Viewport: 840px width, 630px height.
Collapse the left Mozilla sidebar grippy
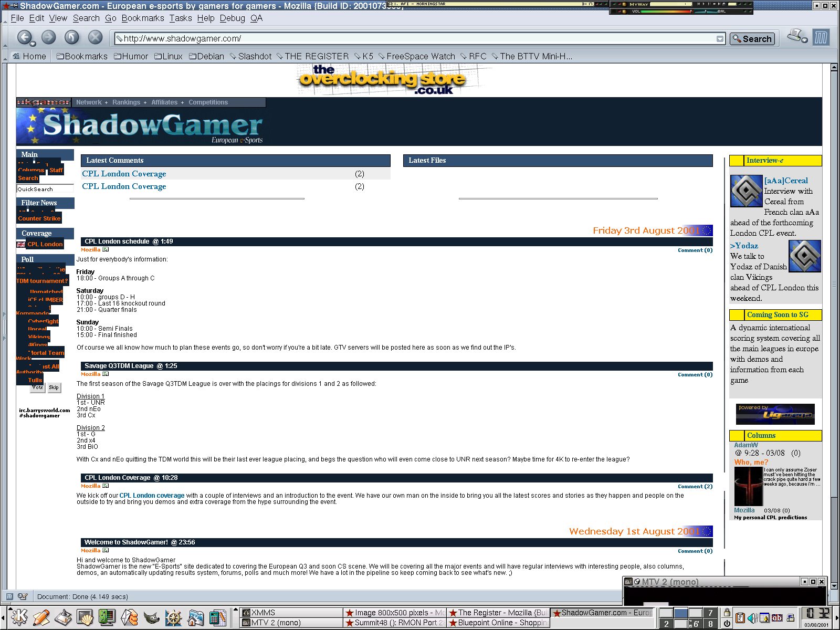click(4, 325)
